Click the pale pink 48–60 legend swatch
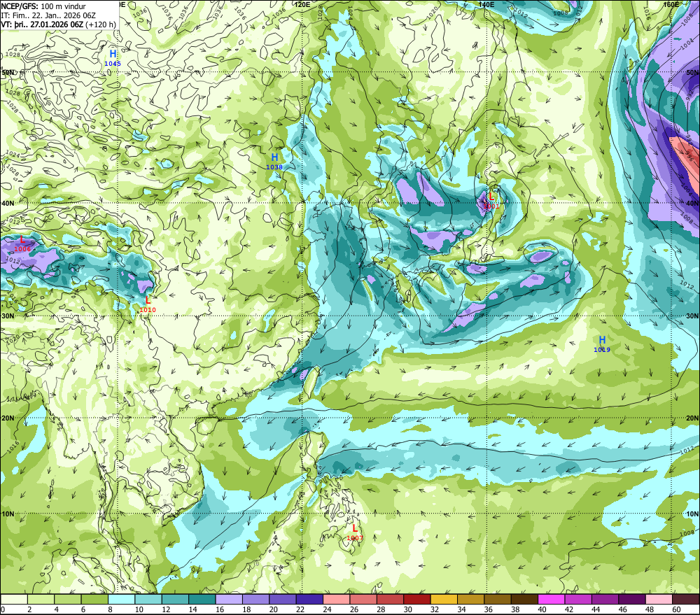Screen dimensions: 700x615 659,599
